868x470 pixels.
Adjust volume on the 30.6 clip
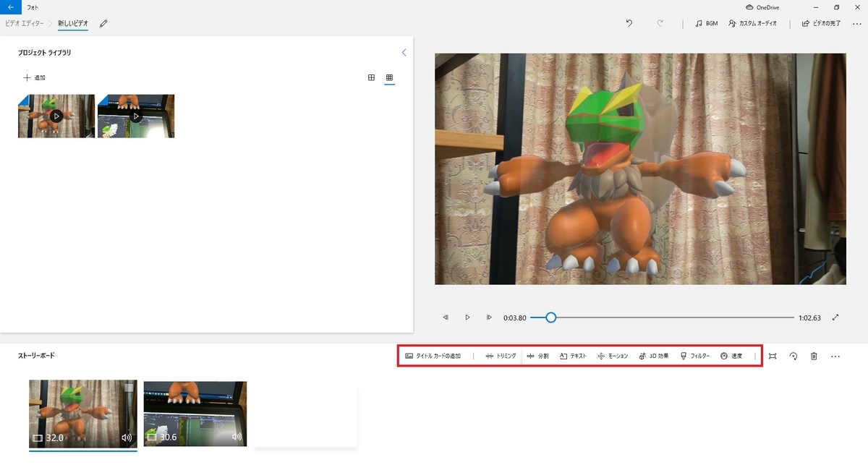point(237,437)
